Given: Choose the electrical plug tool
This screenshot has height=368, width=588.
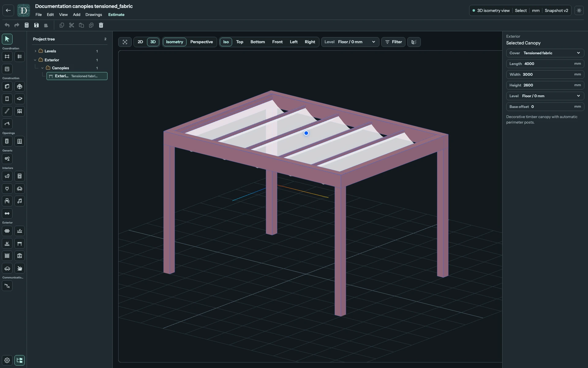Looking at the screenshot, I should coord(7,189).
